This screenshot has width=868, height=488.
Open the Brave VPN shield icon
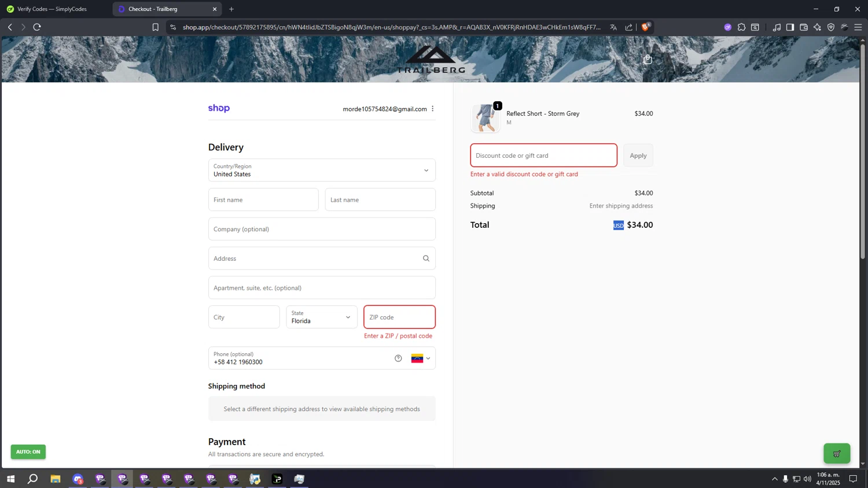coord(831,27)
